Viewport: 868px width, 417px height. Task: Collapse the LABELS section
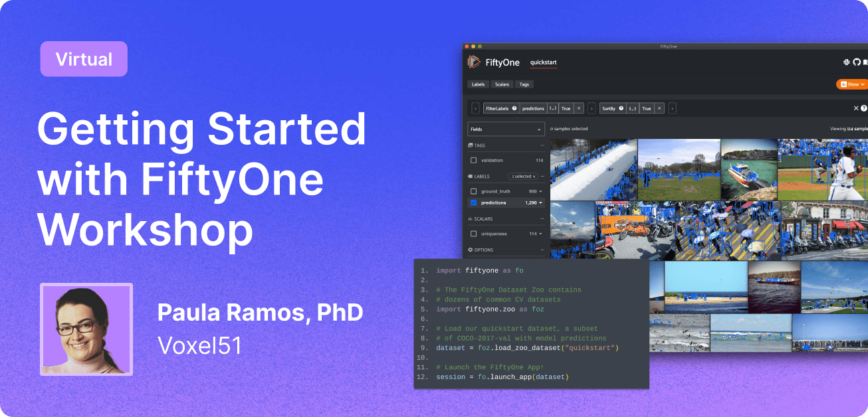point(542,176)
